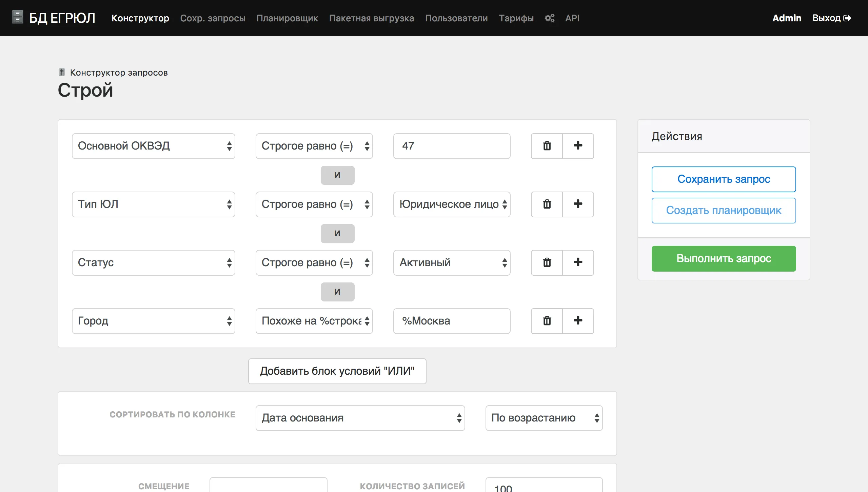Toggle the И operator between ОКВЭД and Тип ЮЛ
The height and width of the screenshot is (492, 868).
337,175
